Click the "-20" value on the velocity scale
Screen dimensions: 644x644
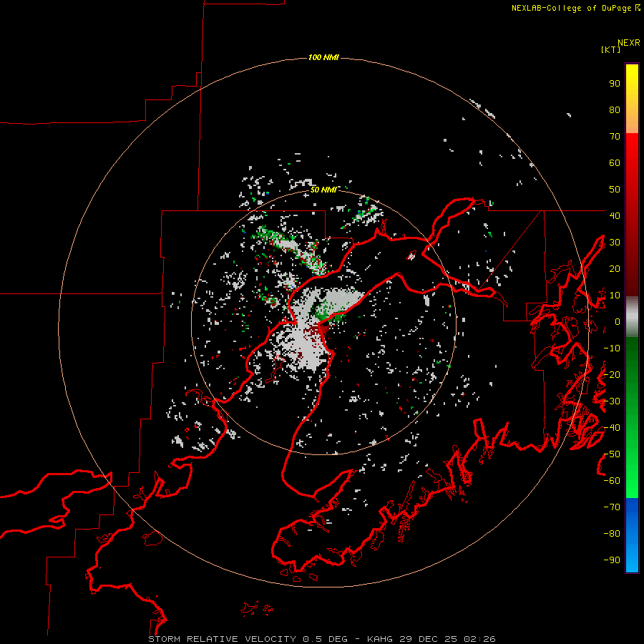(612, 374)
